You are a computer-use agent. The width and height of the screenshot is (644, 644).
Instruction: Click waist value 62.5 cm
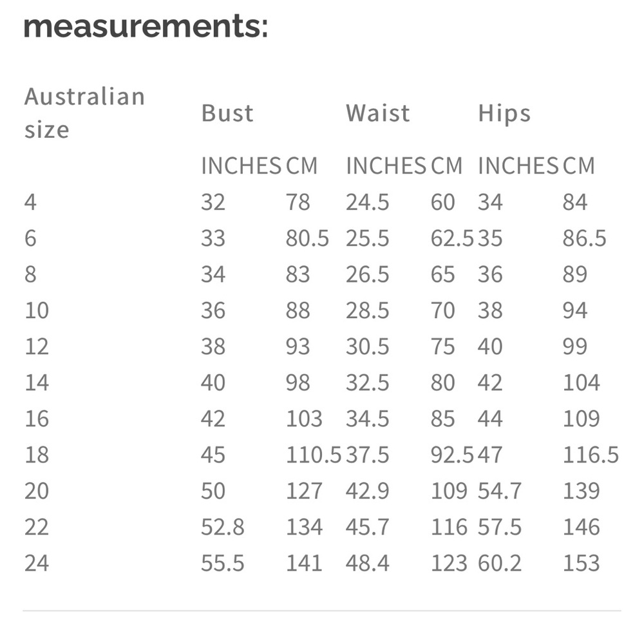452,238
